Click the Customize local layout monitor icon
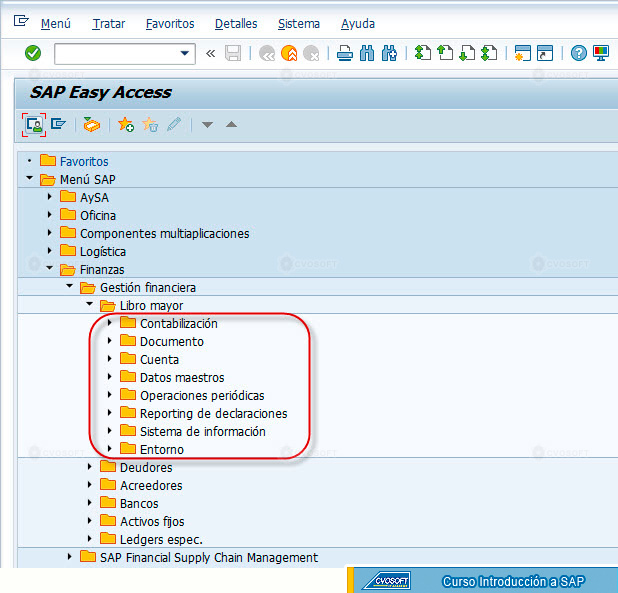The height and width of the screenshot is (593, 618). 601,53
